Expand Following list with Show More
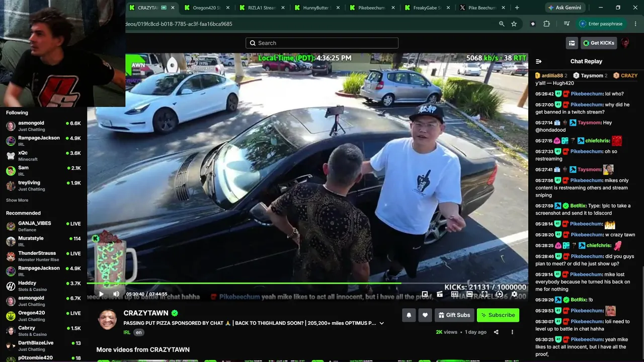 point(17,200)
